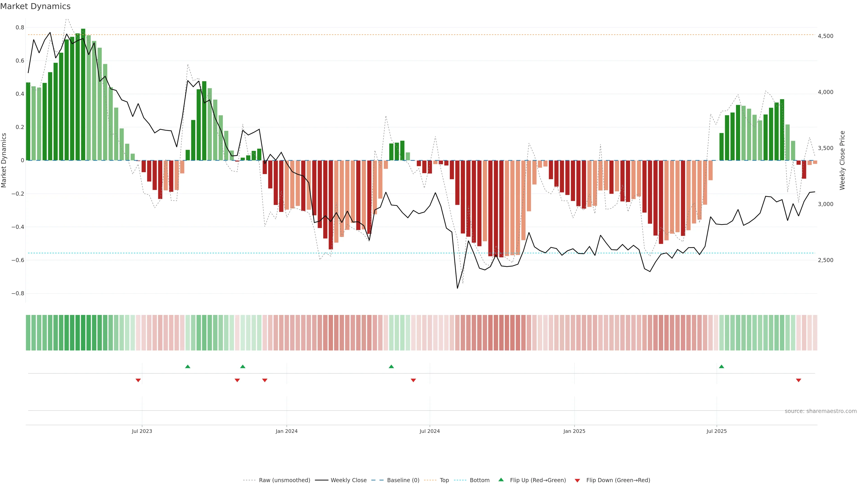This screenshot has width=868, height=488.
Task: Click the green Flip Up triangle in the legend
Action: [501, 480]
